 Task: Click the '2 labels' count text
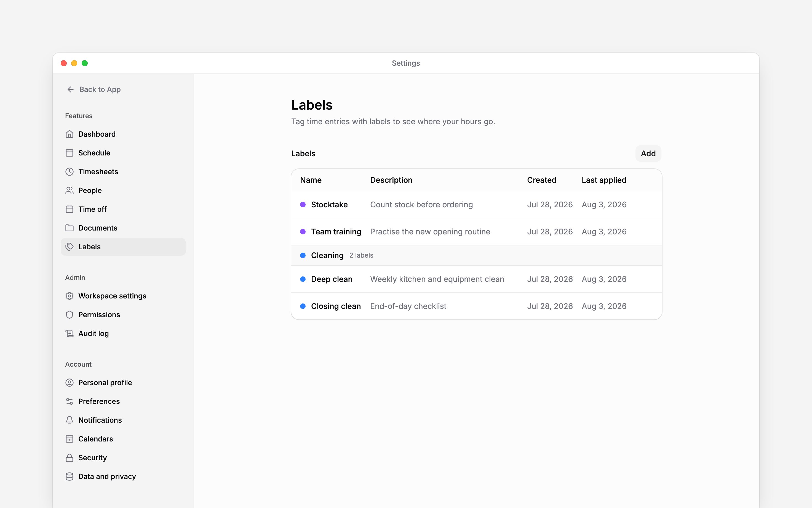(x=361, y=255)
